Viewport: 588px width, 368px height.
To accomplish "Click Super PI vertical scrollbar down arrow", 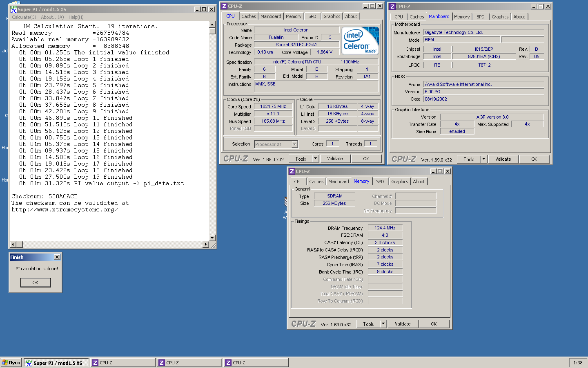I will pos(212,238).
